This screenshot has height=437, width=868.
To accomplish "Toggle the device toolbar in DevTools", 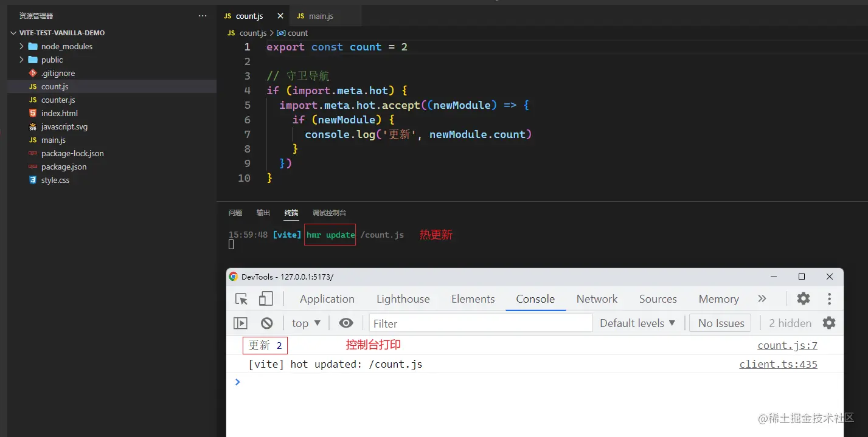I will [266, 299].
